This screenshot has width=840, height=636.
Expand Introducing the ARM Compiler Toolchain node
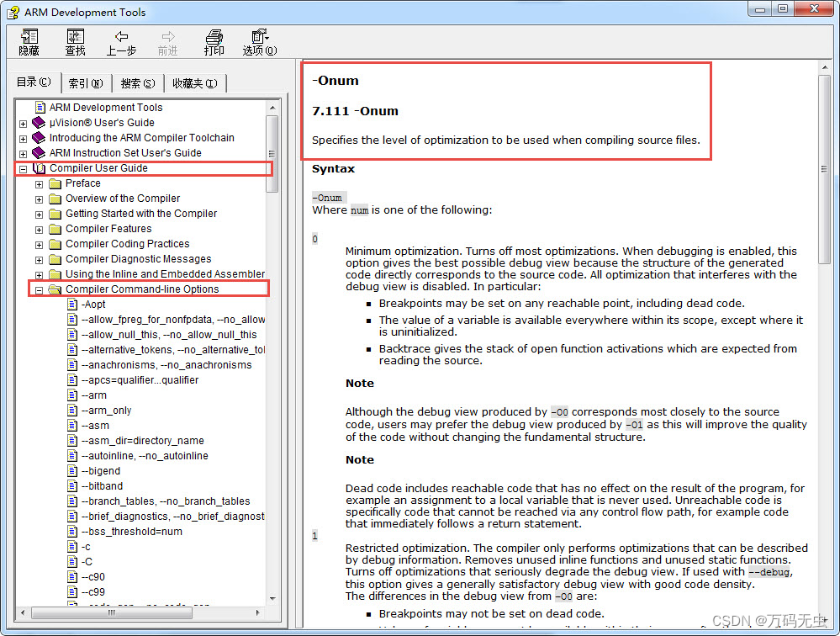23,139
